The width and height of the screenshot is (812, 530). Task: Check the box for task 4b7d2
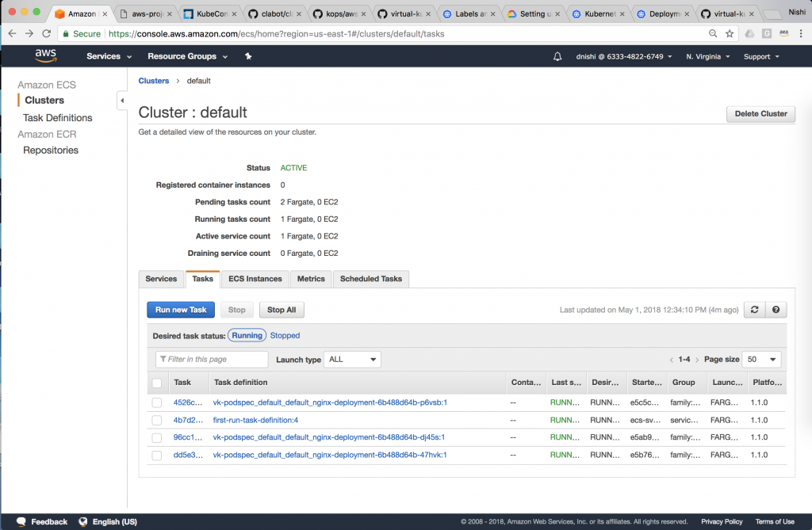point(157,420)
